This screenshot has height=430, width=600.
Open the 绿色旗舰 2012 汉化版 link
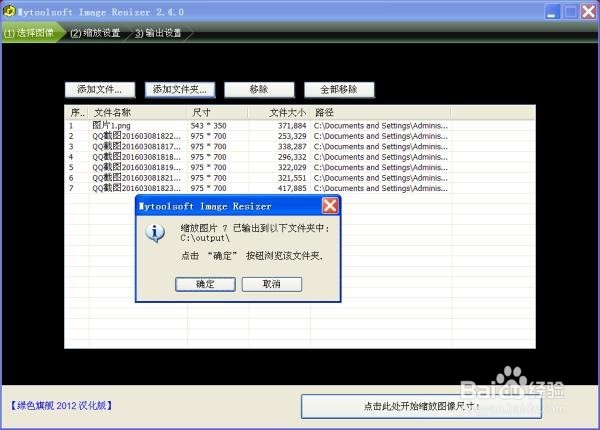[61, 406]
